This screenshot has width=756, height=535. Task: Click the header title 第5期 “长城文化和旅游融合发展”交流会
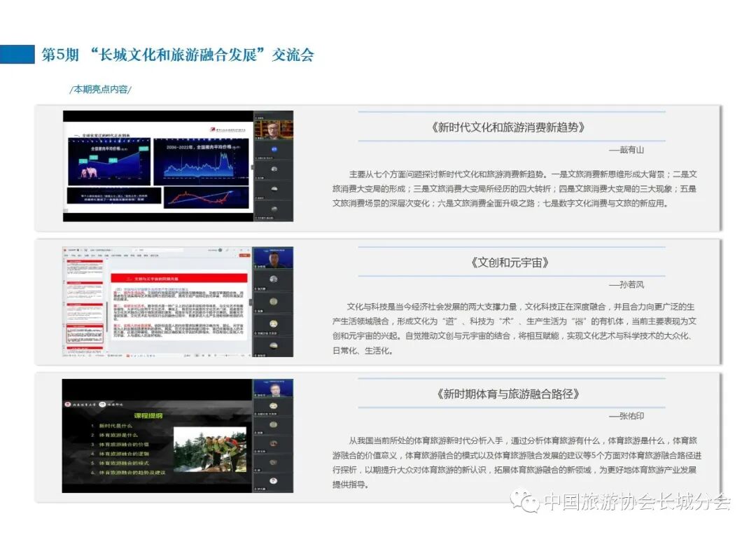tap(177, 55)
